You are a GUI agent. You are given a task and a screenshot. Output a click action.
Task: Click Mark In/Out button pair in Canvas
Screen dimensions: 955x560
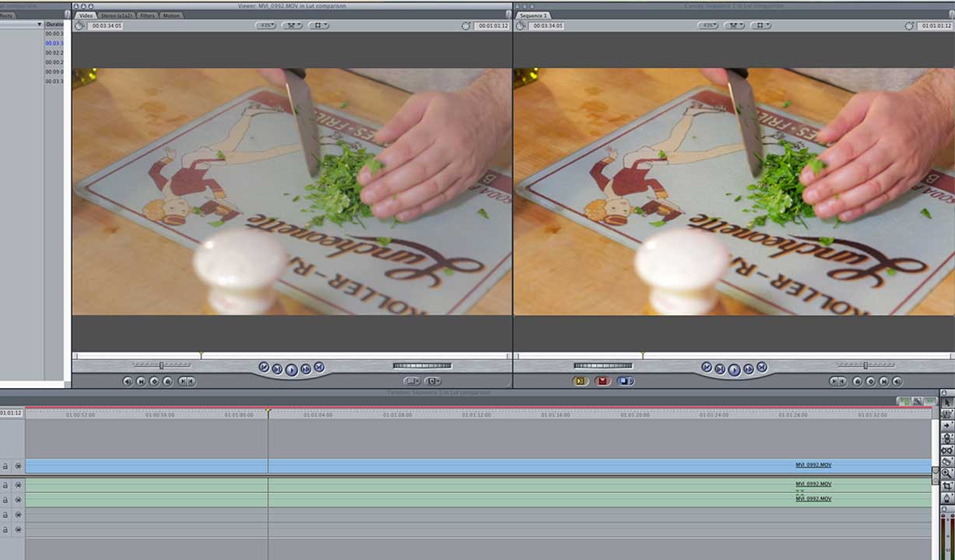(x=838, y=381)
